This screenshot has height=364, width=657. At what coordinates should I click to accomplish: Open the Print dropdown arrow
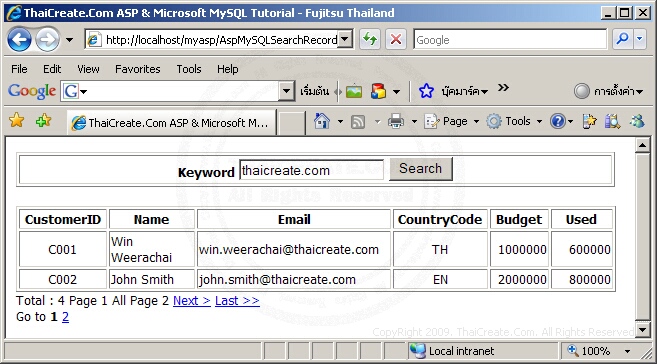point(414,121)
